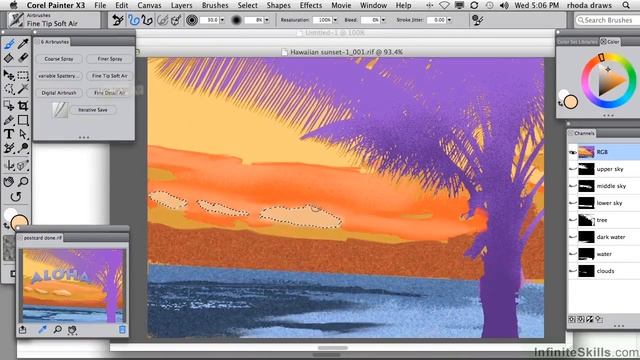The image size is (640, 360).
Task: Select the Layer Adjuster tool
Action: [x=9, y=75]
